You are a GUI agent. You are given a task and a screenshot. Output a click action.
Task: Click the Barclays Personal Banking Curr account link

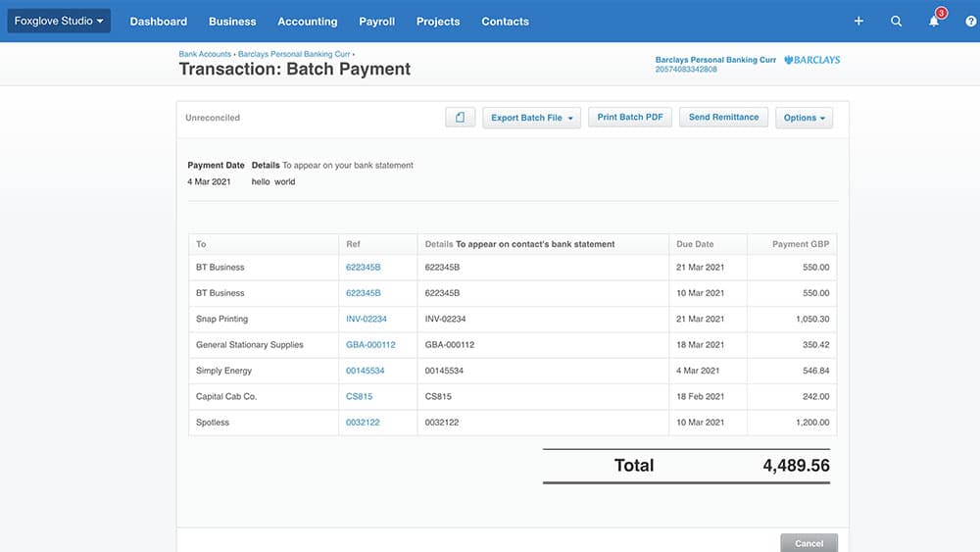(x=715, y=61)
